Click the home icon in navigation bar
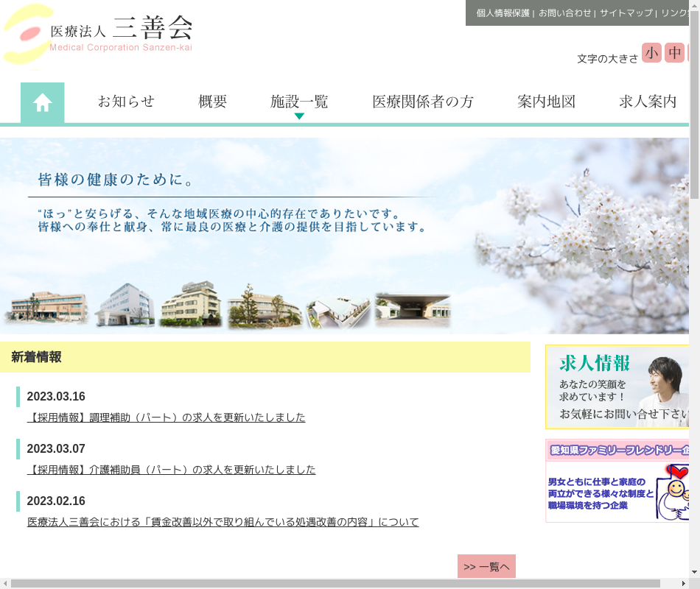The image size is (700, 589). (43, 102)
